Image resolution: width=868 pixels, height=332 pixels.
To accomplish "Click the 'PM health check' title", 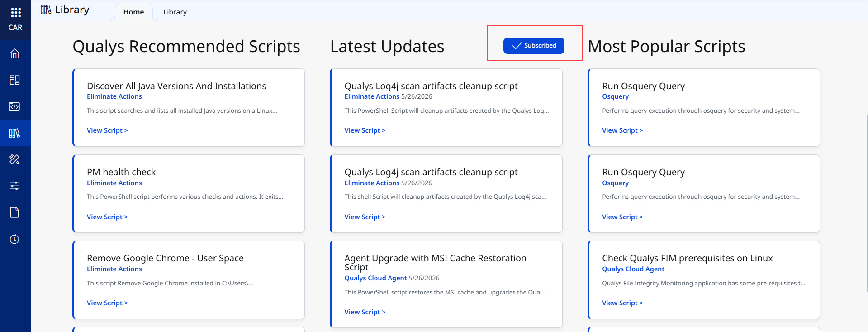I will point(121,172).
